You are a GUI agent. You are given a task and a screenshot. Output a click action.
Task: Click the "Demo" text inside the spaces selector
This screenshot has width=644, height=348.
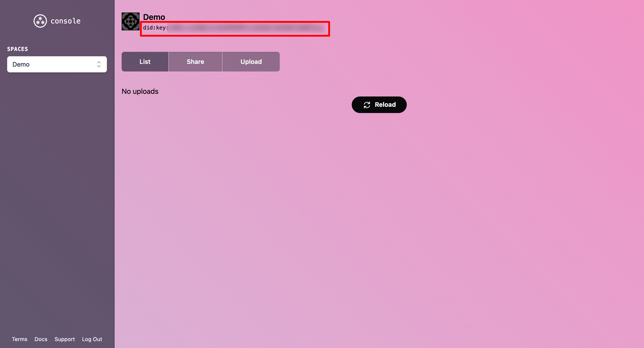21,64
